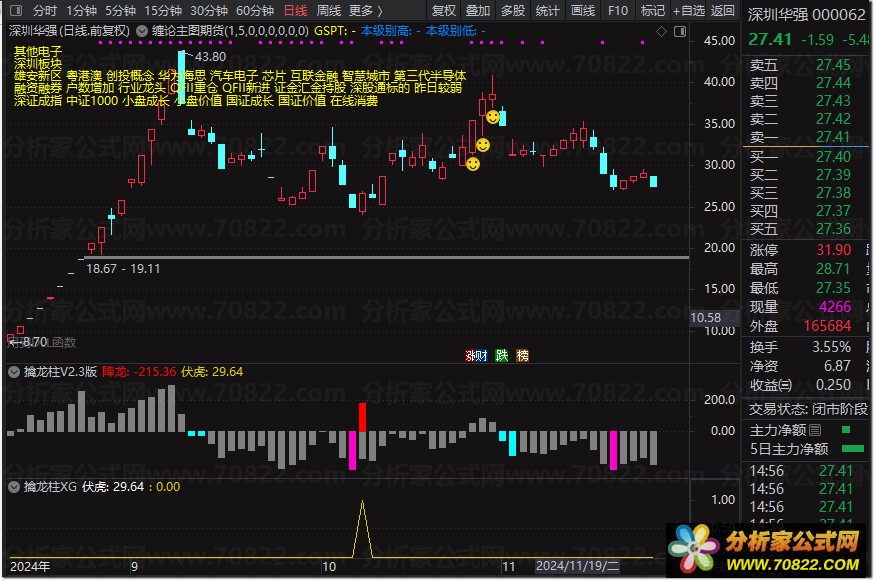
Task: Expand the 更多 timeframe options
Action: click(366, 11)
